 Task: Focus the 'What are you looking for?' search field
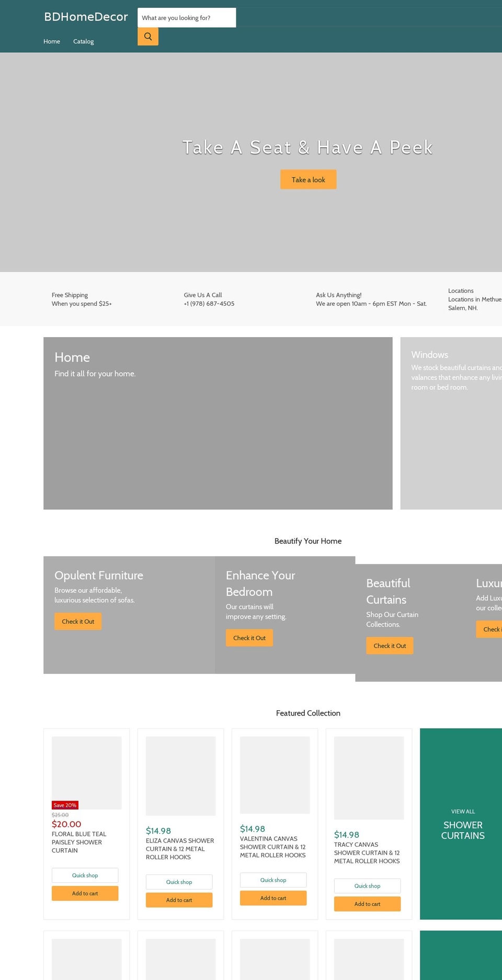pyautogui.click(x=187, y=18)
